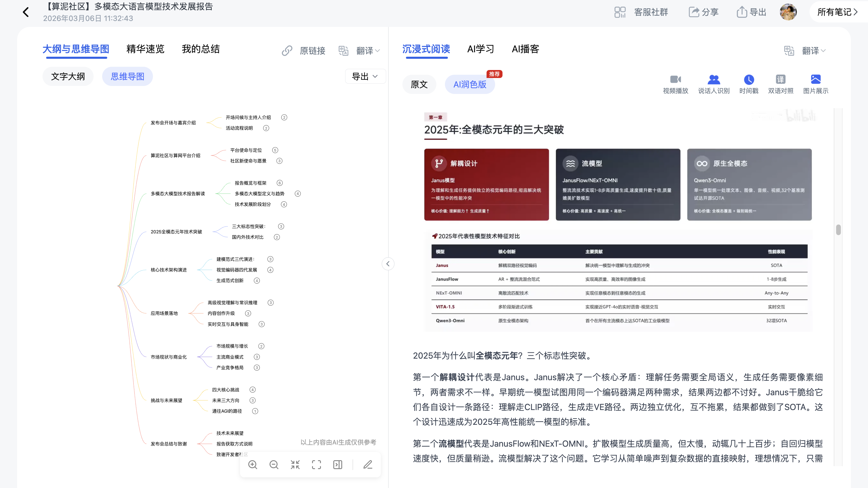Click the 分享 share button
The height and width of the screenshot is (488, 868).
703,12
